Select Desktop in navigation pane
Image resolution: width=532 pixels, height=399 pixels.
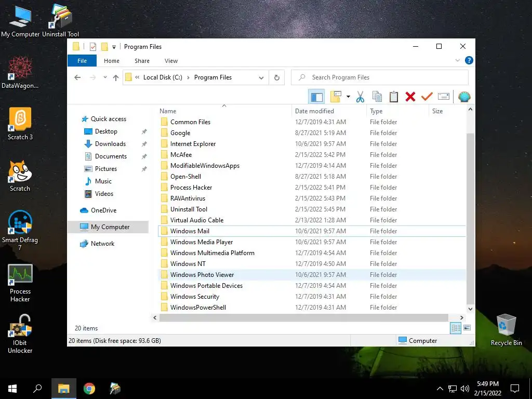[106, 131]
